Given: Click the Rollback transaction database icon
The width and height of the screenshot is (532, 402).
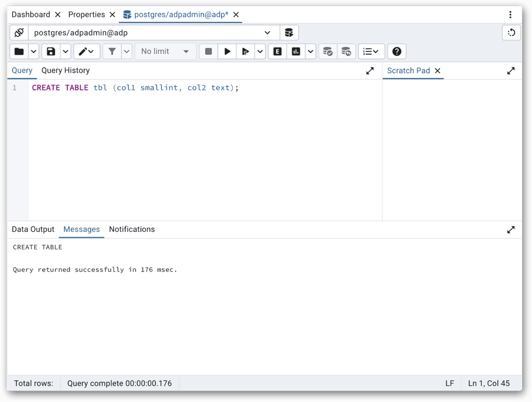Looking at the screenshot, I should (x=346, y=51).
